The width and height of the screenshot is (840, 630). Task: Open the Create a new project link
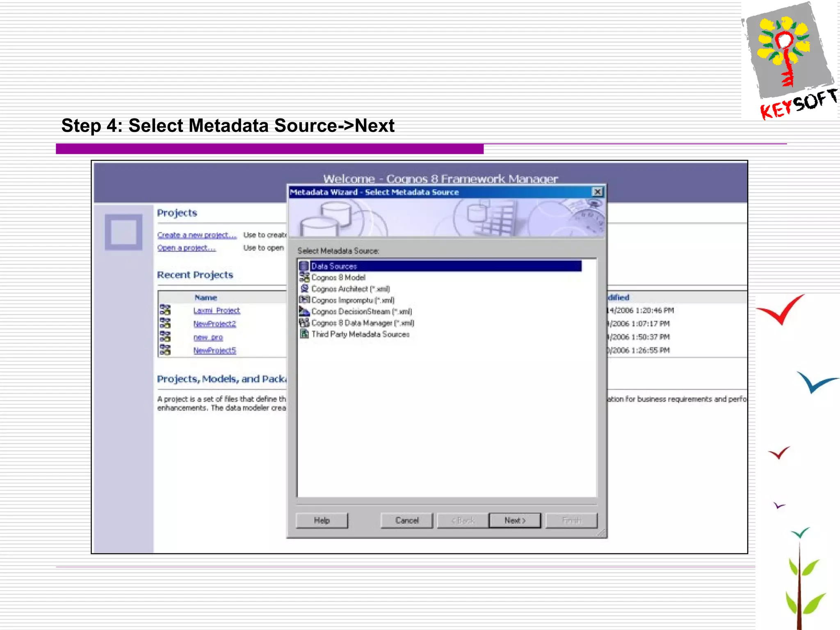197,235
